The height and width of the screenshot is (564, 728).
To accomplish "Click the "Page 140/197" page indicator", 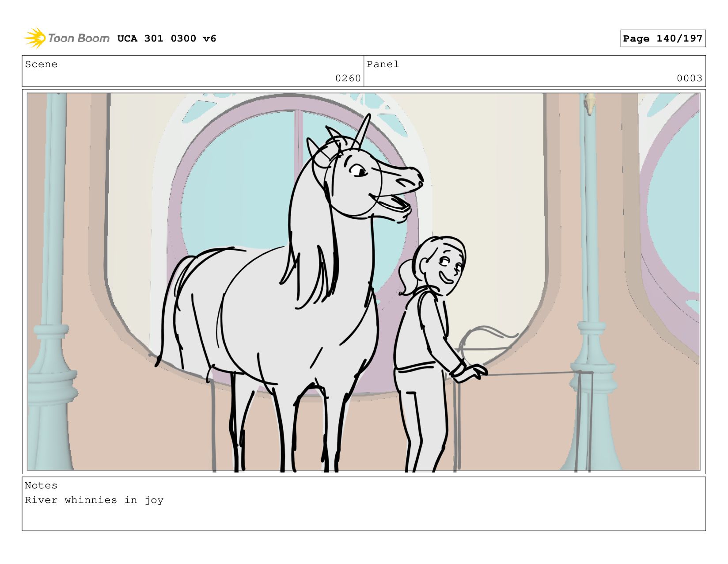I will (663, 38).
